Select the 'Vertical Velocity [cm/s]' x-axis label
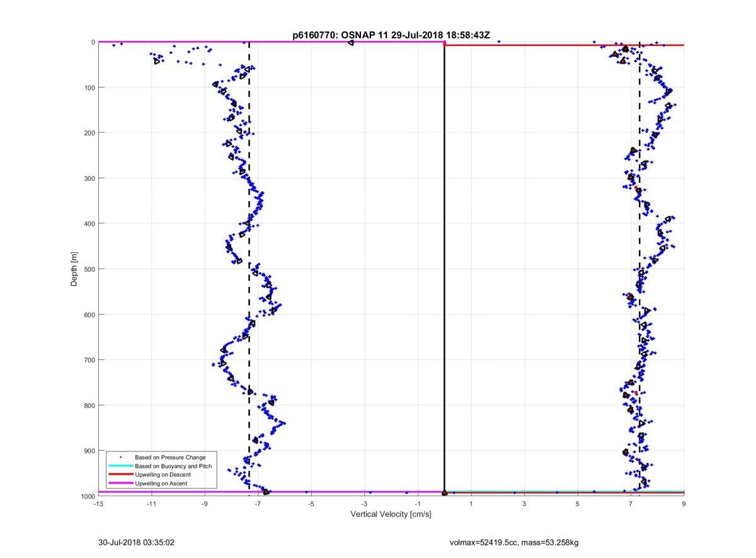This screenshot has height=558, width=756. click(x=391, y=514)
